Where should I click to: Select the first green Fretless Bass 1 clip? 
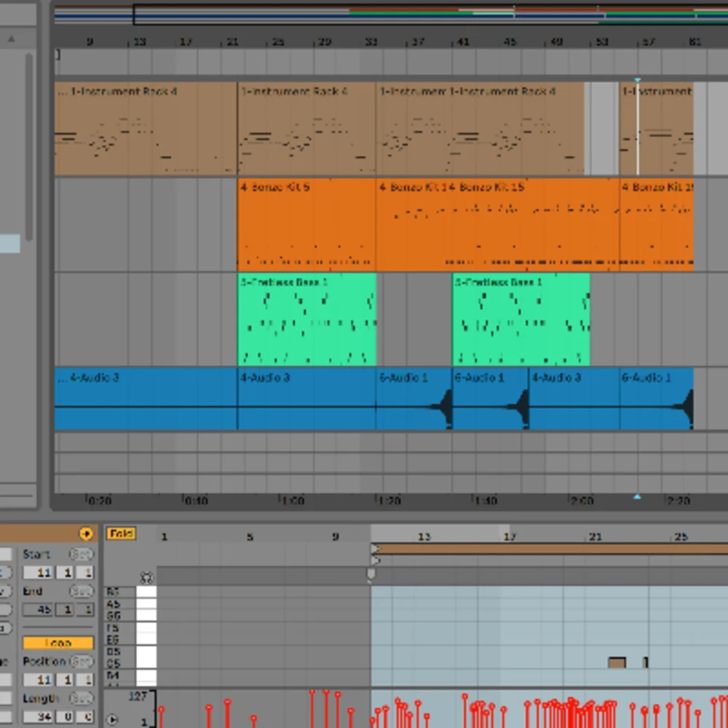(307, 320)
